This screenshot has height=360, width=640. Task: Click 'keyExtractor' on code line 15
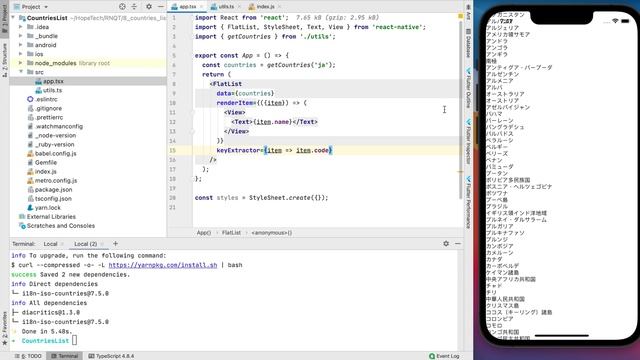pyautogui.click(x=238, y=150)
